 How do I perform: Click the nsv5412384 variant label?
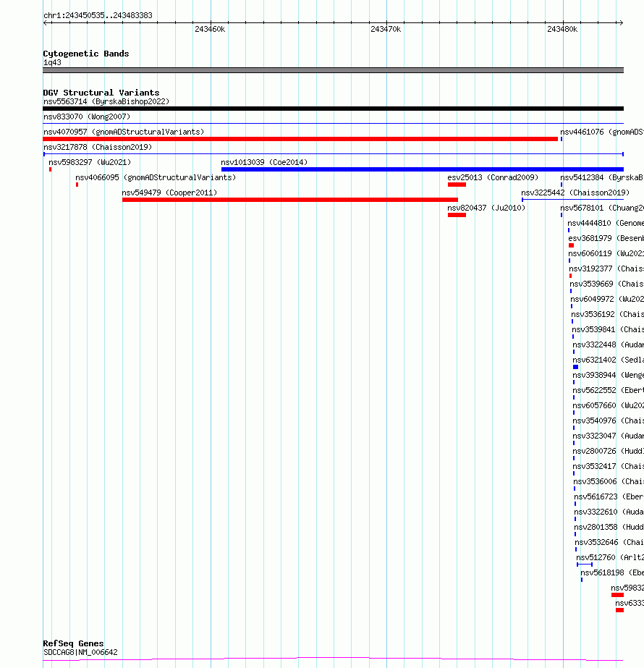602,177
